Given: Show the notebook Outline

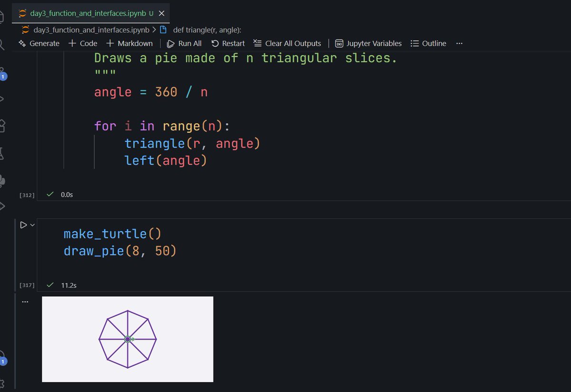Looking at the screenshot, I should click(428, 43).
